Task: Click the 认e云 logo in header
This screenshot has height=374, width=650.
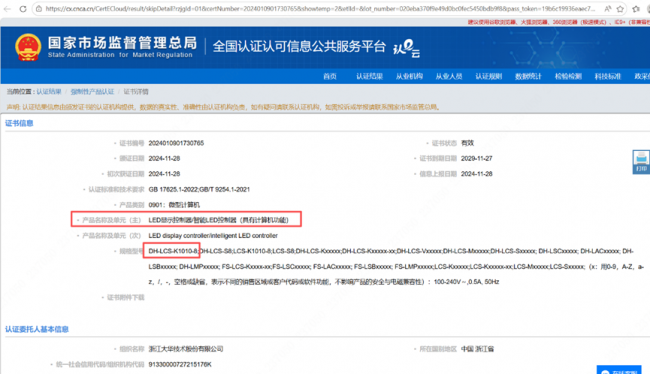Action: click(x=406, y=48)
